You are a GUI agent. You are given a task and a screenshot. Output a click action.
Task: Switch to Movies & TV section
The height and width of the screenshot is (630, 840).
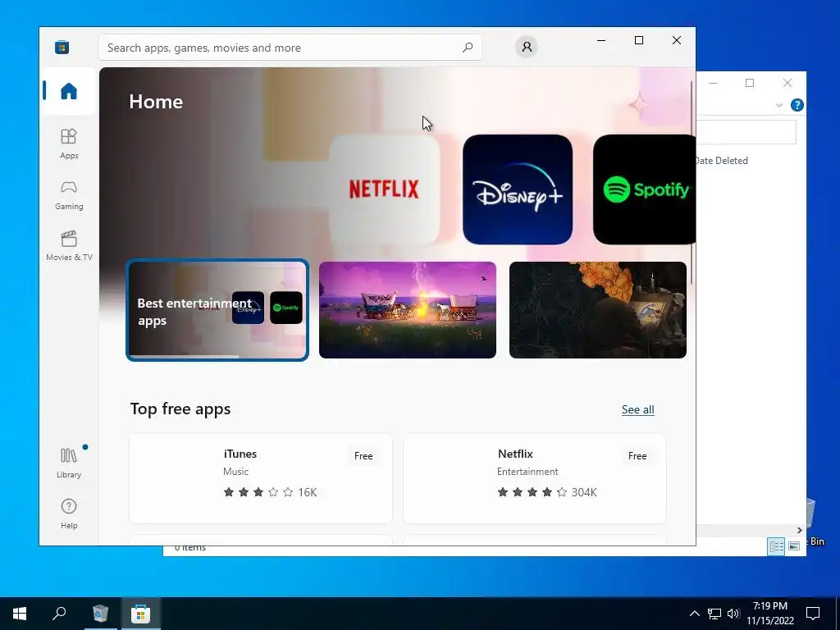pyautogui.click(x=69, y=245)
